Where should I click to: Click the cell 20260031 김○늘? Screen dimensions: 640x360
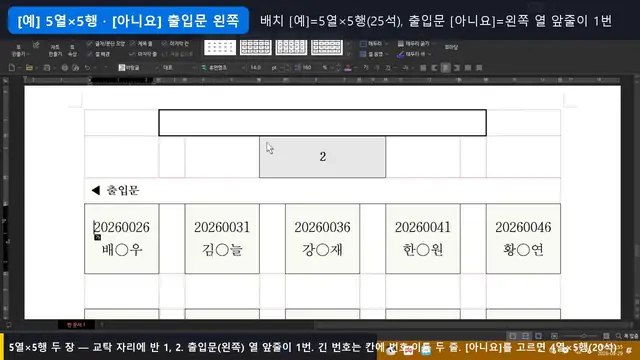222,239
